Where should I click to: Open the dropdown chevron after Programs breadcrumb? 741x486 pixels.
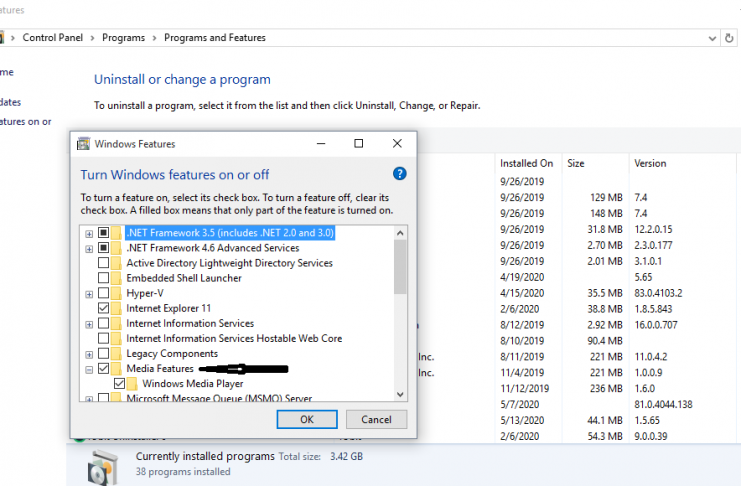(154, 38)
